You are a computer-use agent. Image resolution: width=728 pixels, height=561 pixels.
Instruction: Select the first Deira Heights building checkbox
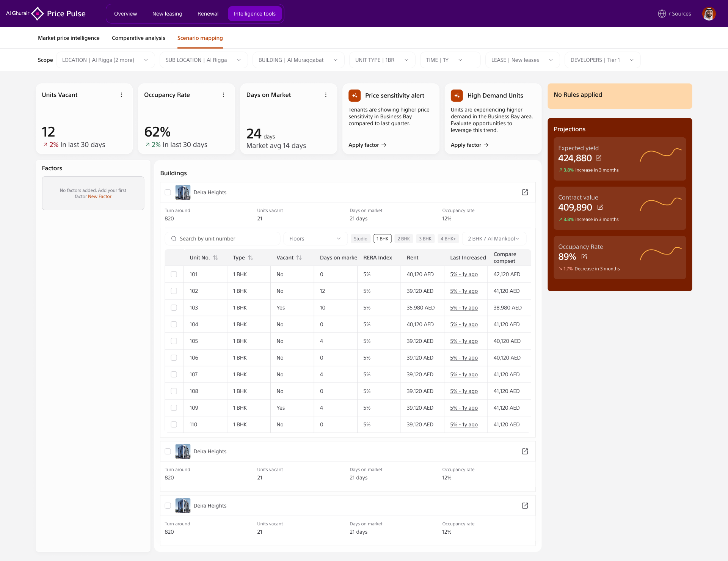click(x=168, y=192)
